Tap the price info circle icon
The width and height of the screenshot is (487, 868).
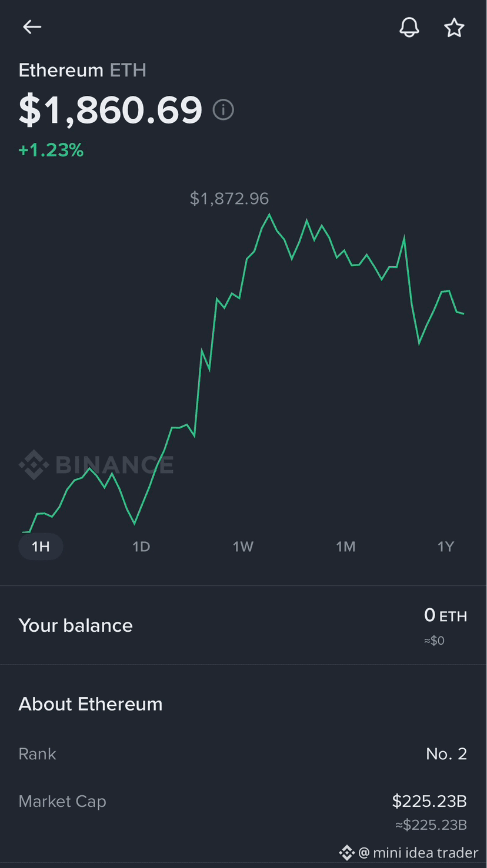click(223, 110)
